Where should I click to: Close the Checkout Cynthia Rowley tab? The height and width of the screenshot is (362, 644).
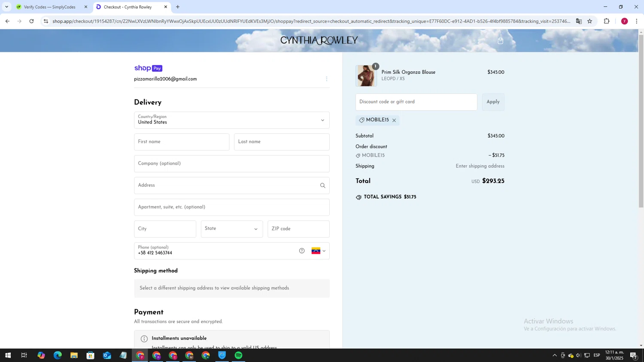[x=166, y=7]
